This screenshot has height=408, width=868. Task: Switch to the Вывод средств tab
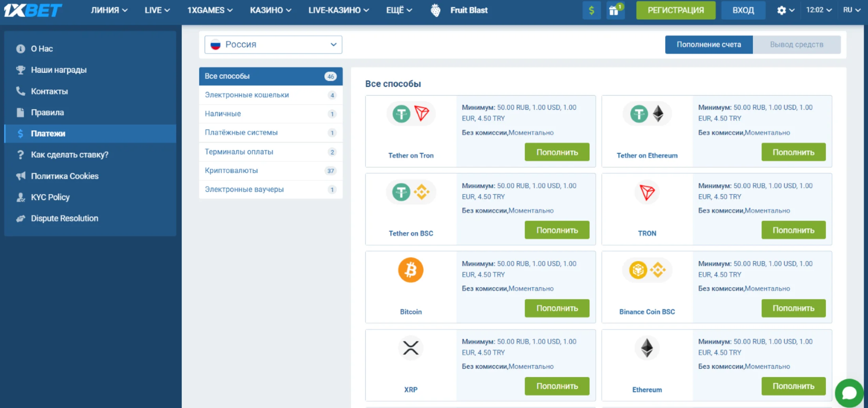796,45
